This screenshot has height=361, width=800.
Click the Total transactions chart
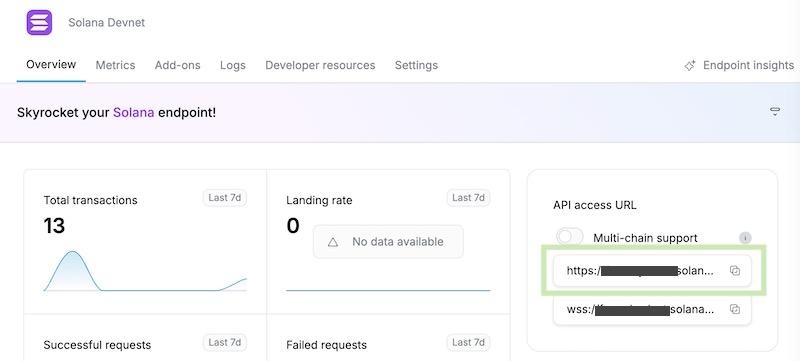tap(145, 271)
